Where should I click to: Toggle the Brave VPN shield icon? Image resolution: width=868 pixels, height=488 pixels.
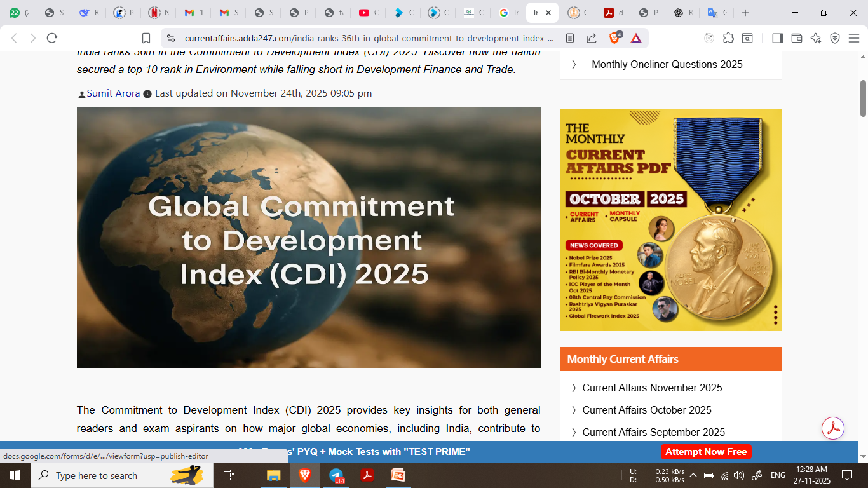835,38
